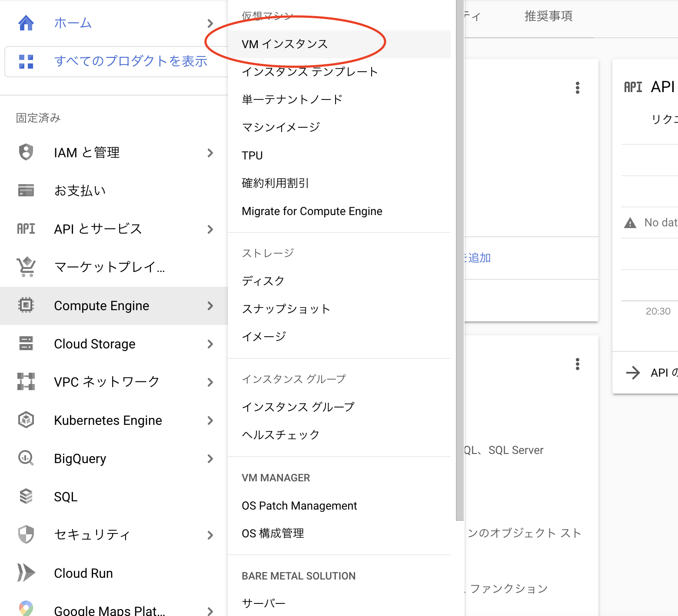678x616 pixels.
Task: Click the IAM shield icon
Action: (x=26, y=152)
